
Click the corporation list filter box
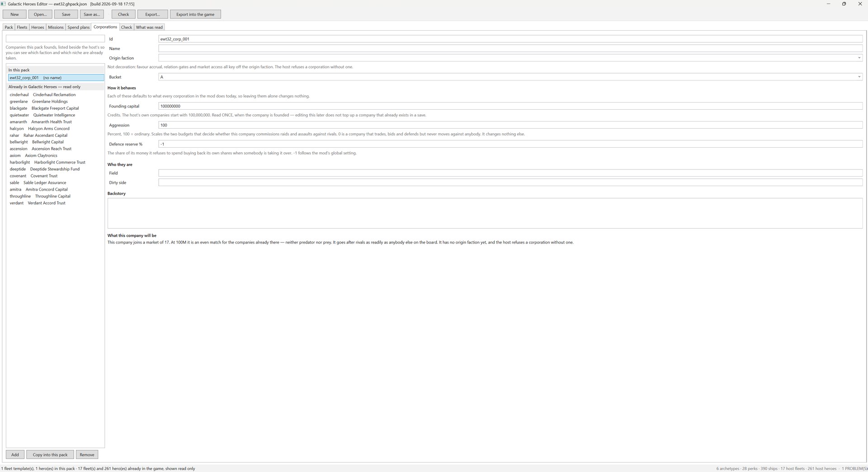click(55, 39)
